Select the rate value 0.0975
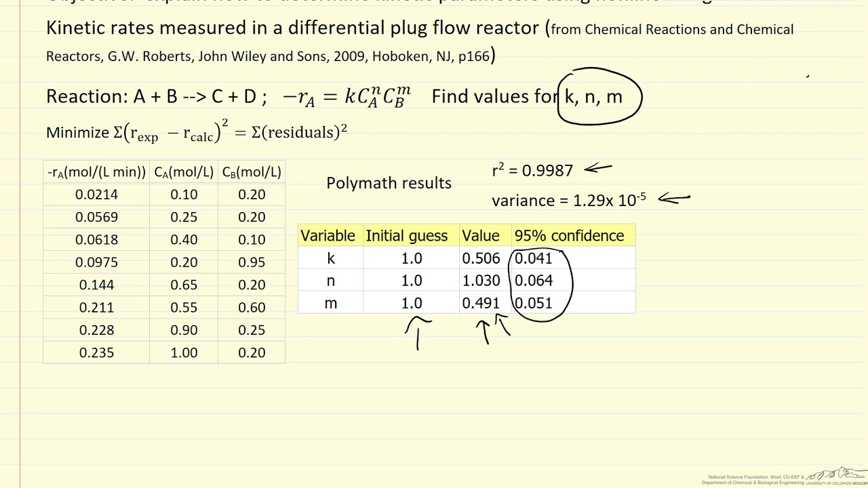Screen dimensions: 868x488 [96, 262]
